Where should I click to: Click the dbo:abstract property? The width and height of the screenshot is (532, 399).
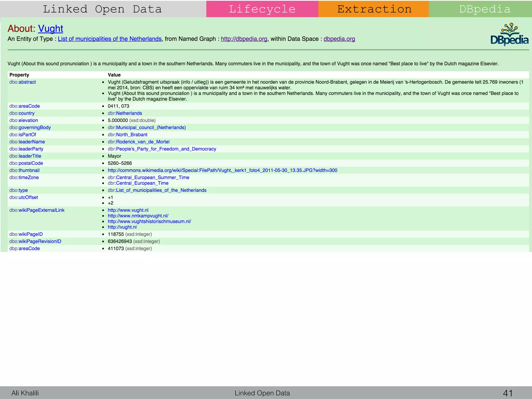pos(23,82)
